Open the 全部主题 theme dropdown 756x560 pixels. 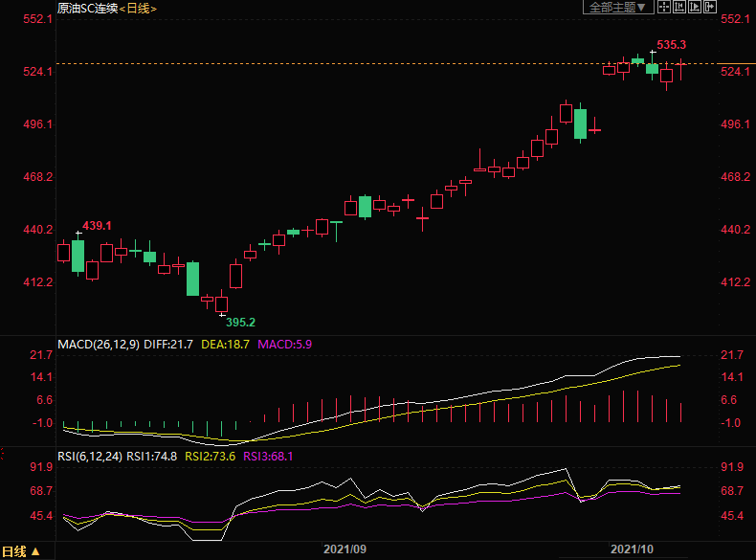pyautogui.click(x=617, y=7)
